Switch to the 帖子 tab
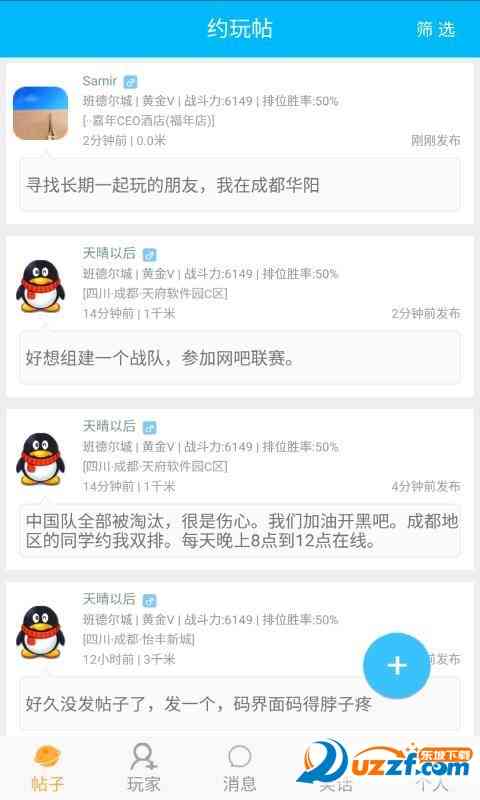480x800 pixels. click(47, 768)
